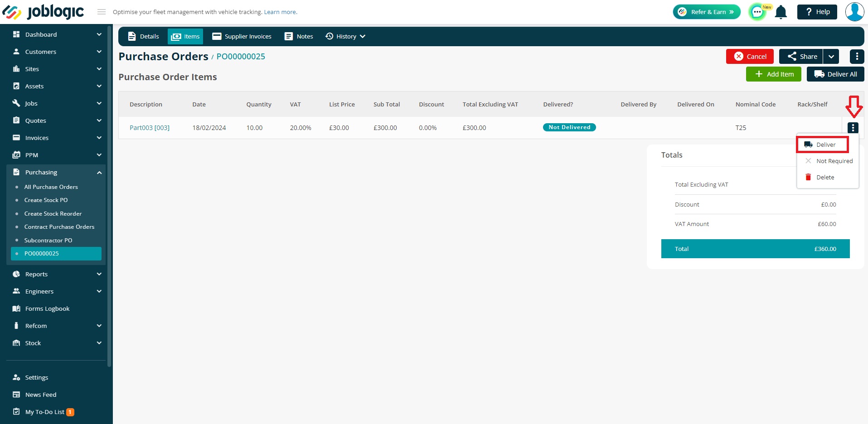Click the News Feed icon
The height and width of the screenshot is (424, 868).
pyautogui.click(x=16, y=395)
